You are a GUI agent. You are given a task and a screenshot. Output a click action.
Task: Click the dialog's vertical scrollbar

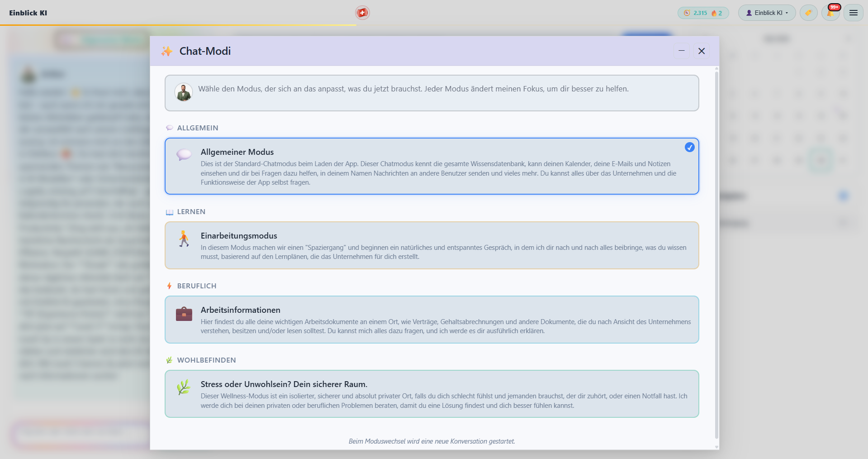(716, 254)
